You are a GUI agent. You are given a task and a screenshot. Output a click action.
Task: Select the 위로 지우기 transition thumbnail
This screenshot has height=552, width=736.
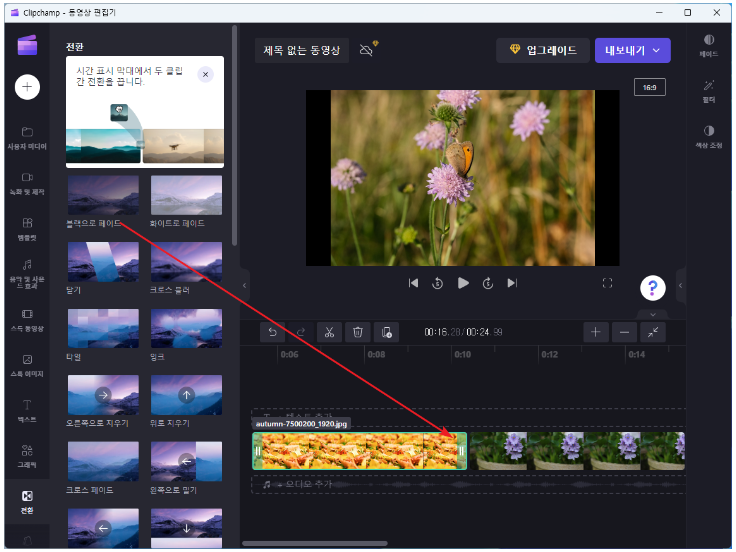tap(186, 395)
